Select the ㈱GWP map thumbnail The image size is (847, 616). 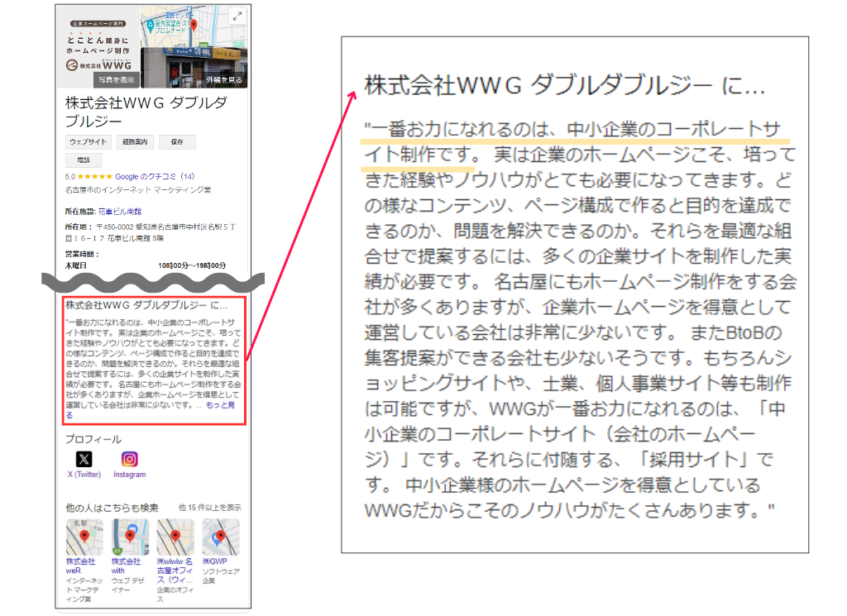220,534
